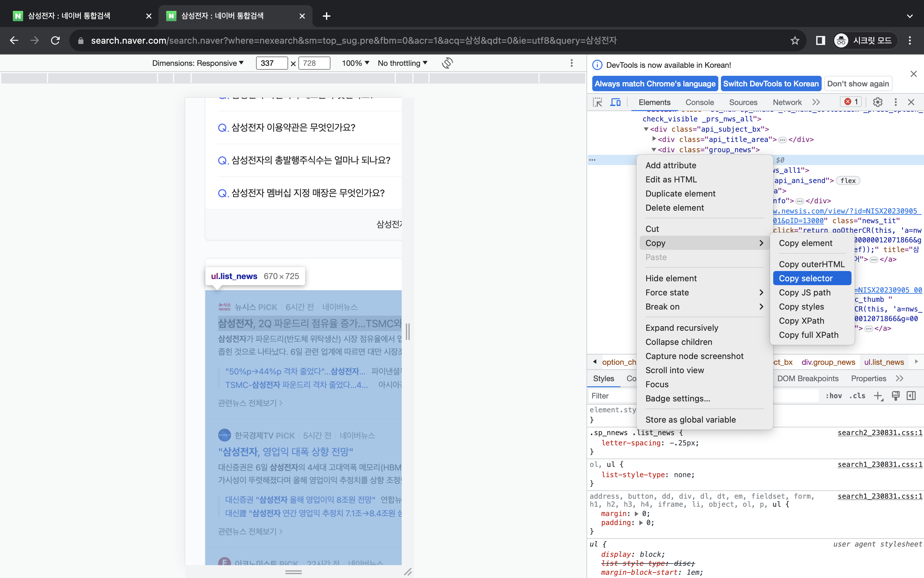Open a new browser tab
The height and width of the screenshot is (578, 924).
(x=327, y=16)
